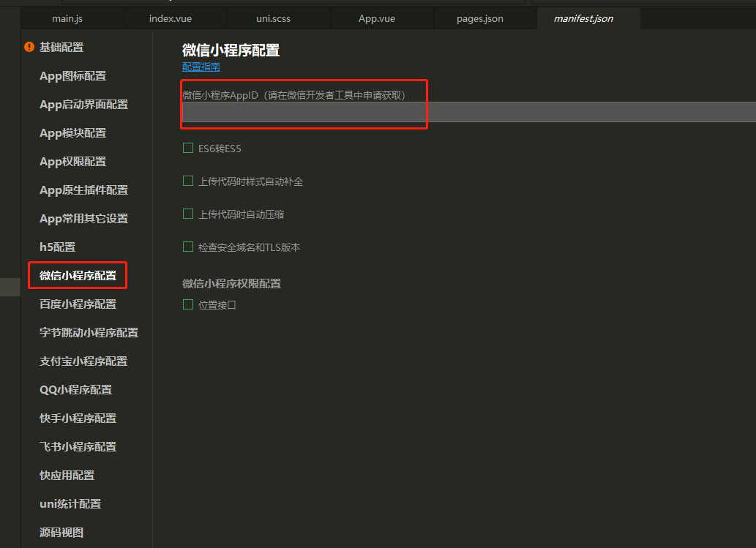
Task: Open 百度小程序配置
Action: (x=78, y=304)
